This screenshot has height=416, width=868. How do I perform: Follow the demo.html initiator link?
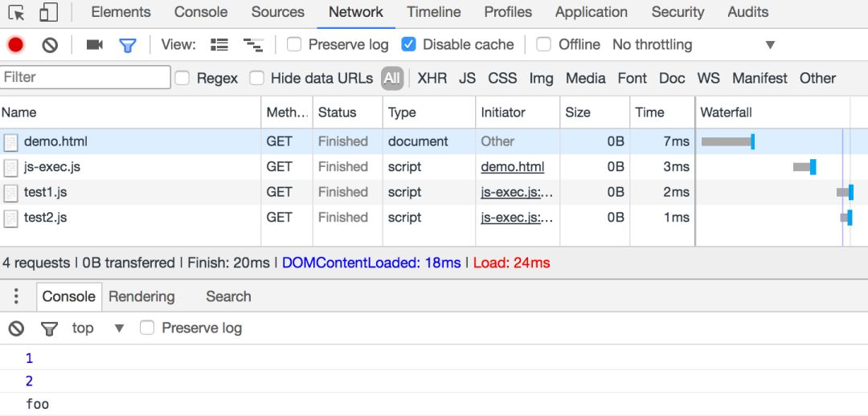click(x=513, y=167)
